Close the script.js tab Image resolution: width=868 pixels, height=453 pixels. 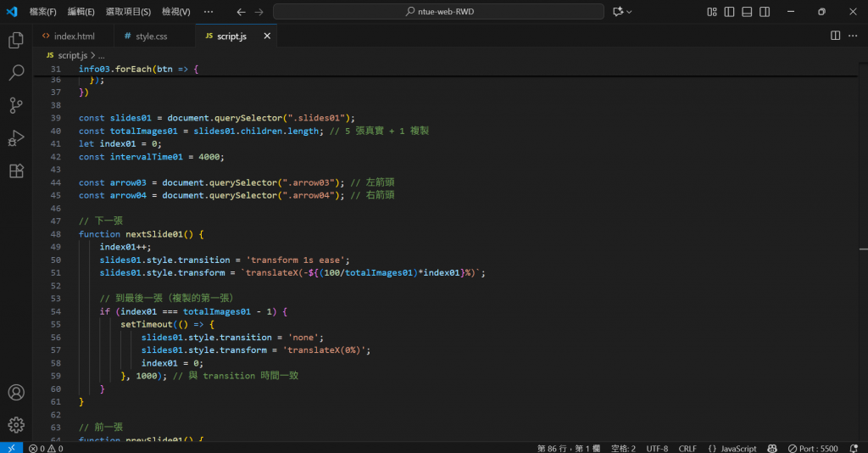tap(267, 36)
